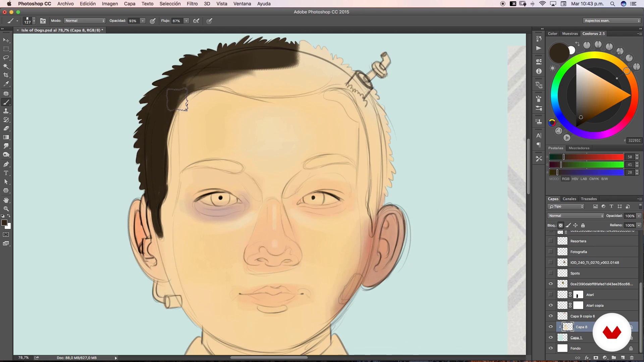Select the Healing Brush tool
The image size is (644, 362).
tap(6, 94)
